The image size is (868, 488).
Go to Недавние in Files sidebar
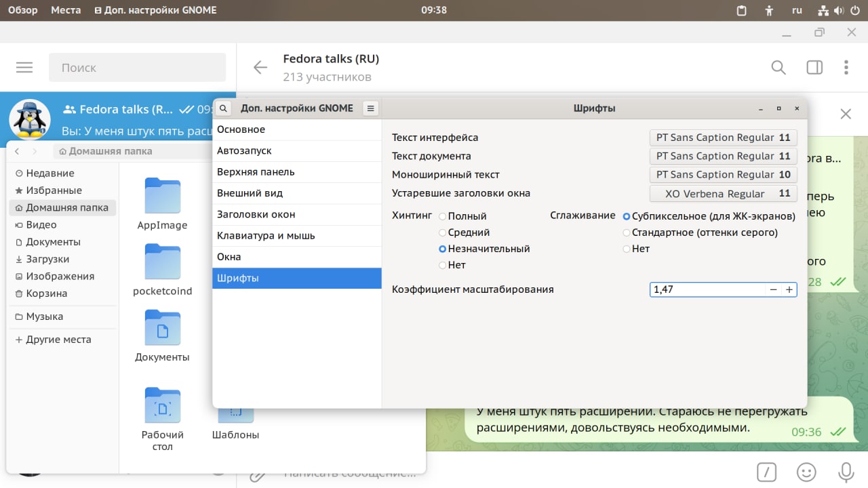click(x=62, y=174)
